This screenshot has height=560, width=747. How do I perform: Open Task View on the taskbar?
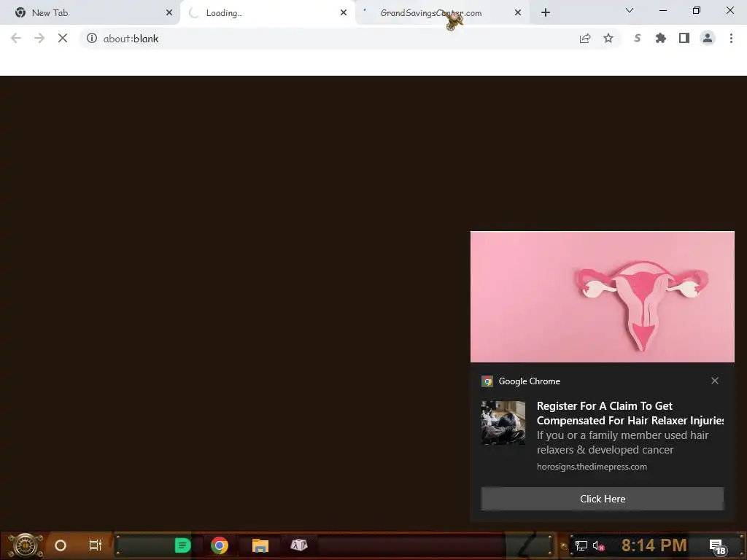point(96,545)
